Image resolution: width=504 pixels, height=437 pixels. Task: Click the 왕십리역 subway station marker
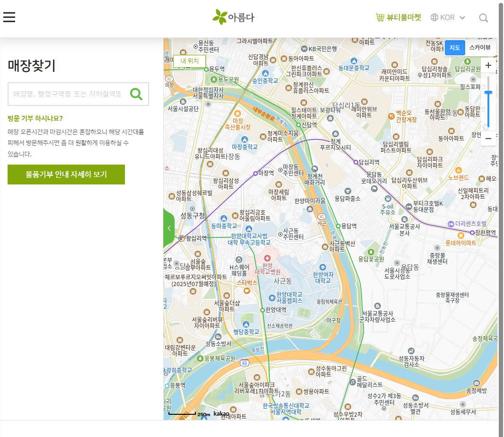pyautogui.click(x=181, y=238)
